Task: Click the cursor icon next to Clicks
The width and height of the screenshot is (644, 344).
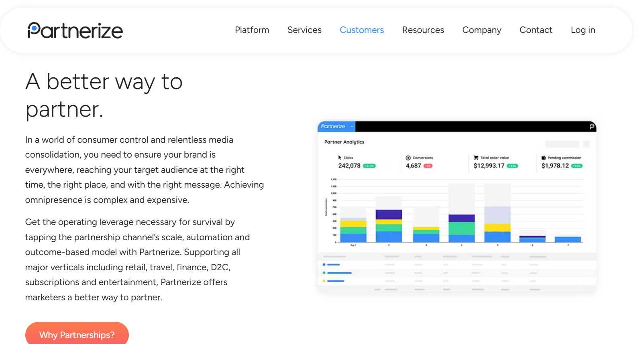Action: (x=340, y=158)
